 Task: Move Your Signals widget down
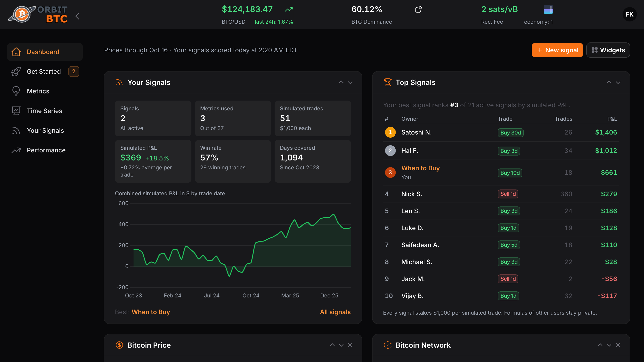tap(350, 82)
